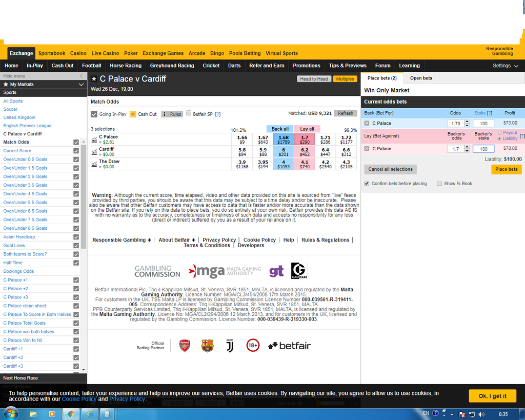
Task: Enable the Show % Book checkbox
Action: 439,184
